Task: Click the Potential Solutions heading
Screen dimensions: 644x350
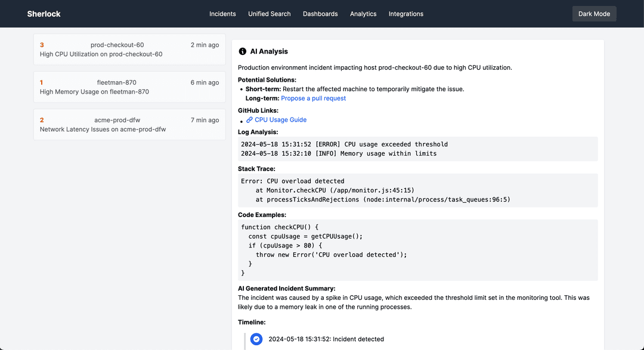Action: 267,80
